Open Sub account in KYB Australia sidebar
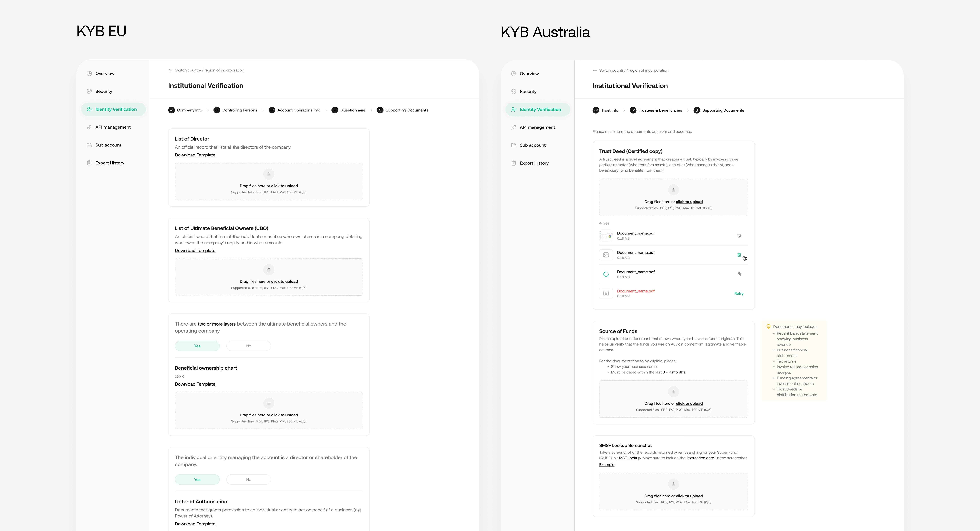 (x=538, y=145)
